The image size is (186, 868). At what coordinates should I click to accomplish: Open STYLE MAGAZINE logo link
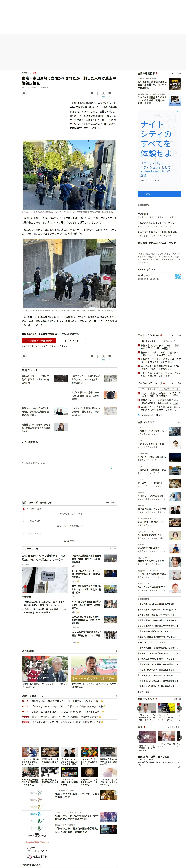click(37, 835)
